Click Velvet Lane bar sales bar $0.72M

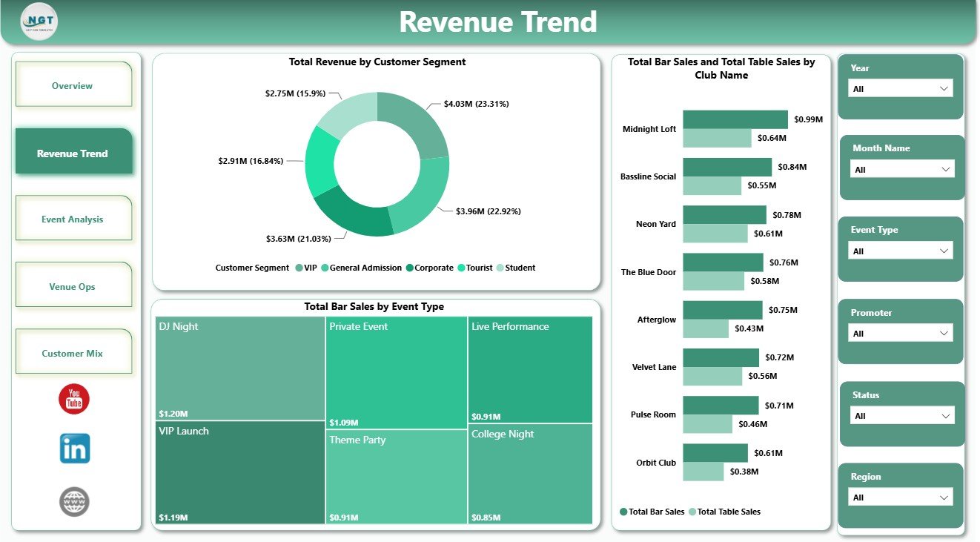tap(721, 357)
